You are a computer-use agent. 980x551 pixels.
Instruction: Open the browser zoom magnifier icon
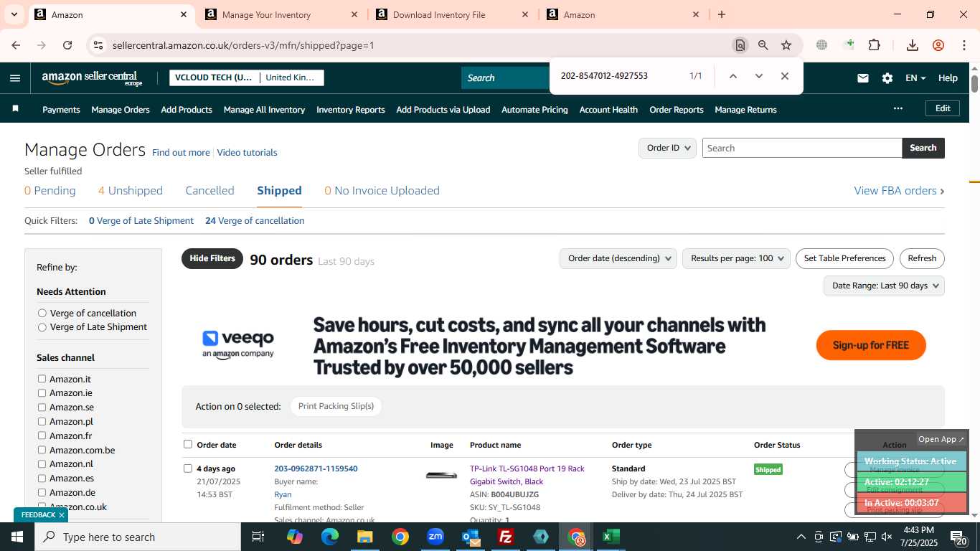point(763,45)
